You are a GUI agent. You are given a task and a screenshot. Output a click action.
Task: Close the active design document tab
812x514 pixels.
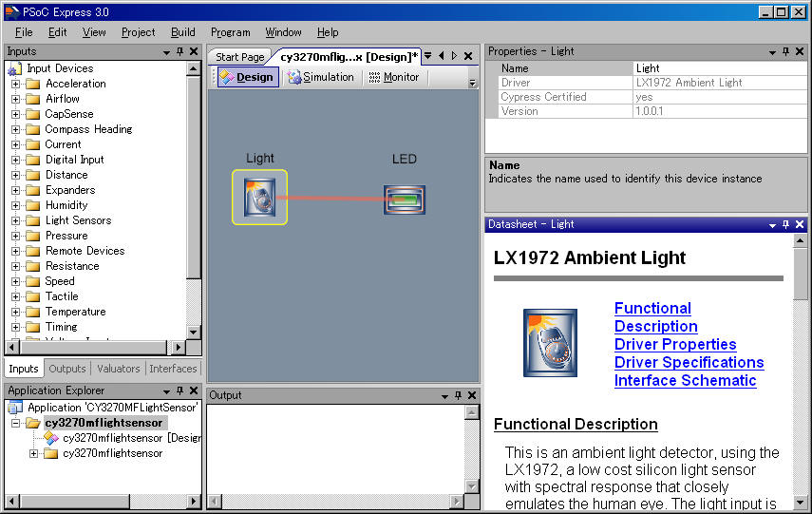468,56
